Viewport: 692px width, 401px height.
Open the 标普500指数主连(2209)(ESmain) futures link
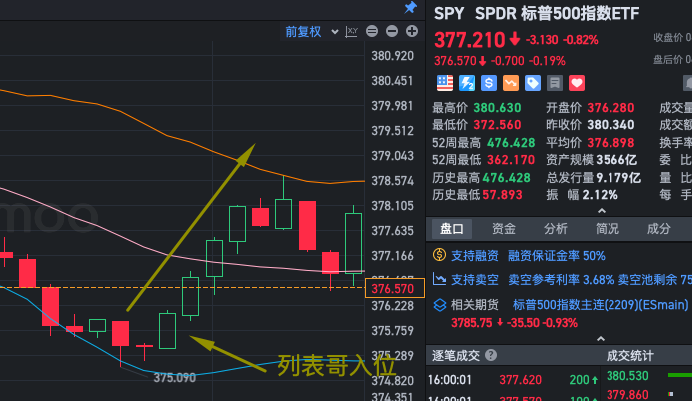tap(600, 305)
